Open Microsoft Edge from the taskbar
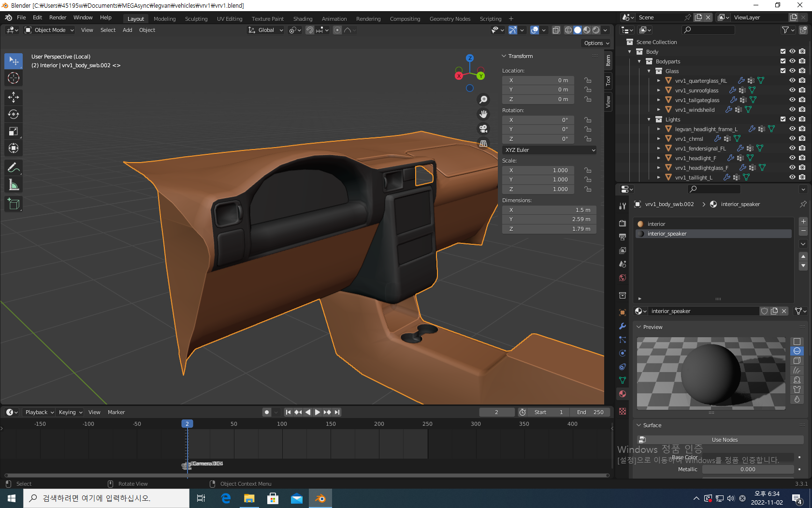The image size is (812, 508). tap(226, 498)
